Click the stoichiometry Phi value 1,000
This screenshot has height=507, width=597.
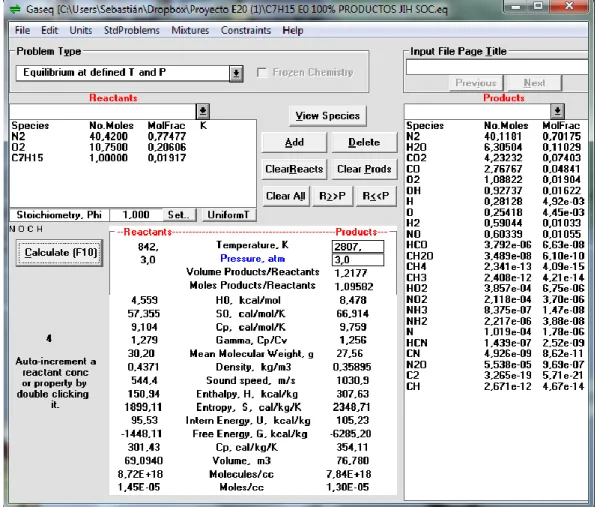coord(136,215)
